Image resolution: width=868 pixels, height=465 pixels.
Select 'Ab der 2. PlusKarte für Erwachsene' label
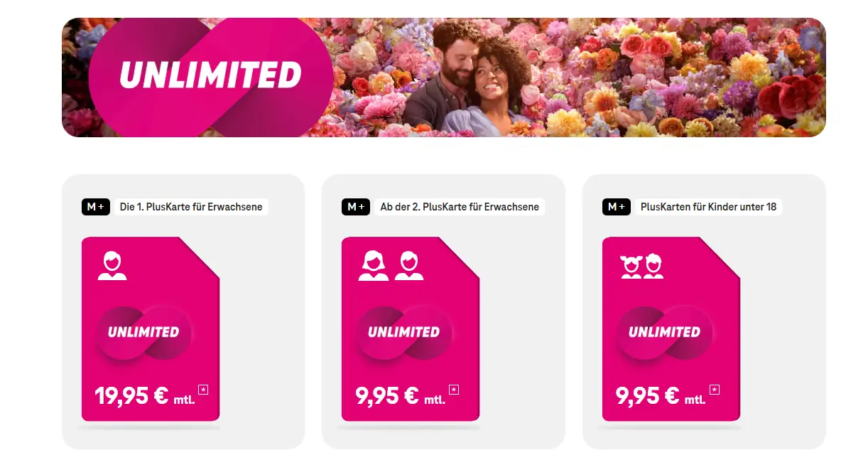pos(460,207)
